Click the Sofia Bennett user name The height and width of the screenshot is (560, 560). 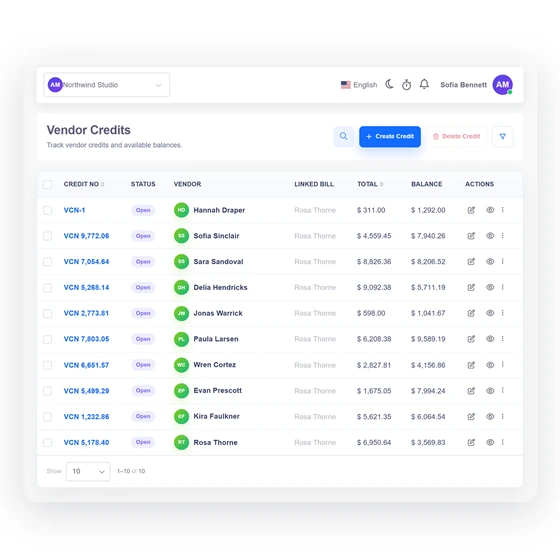point(463,85)
